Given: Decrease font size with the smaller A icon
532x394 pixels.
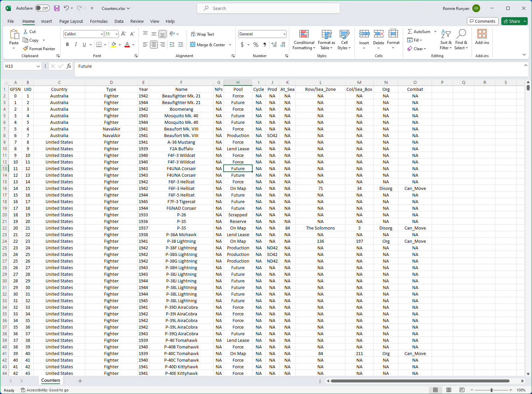Looking at the screenshot, I should point(132,34).
